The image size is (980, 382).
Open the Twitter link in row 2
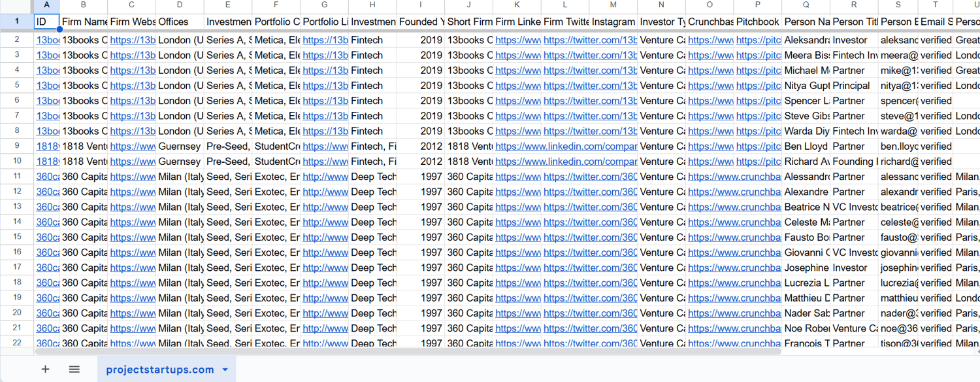(x=590, y=40)
